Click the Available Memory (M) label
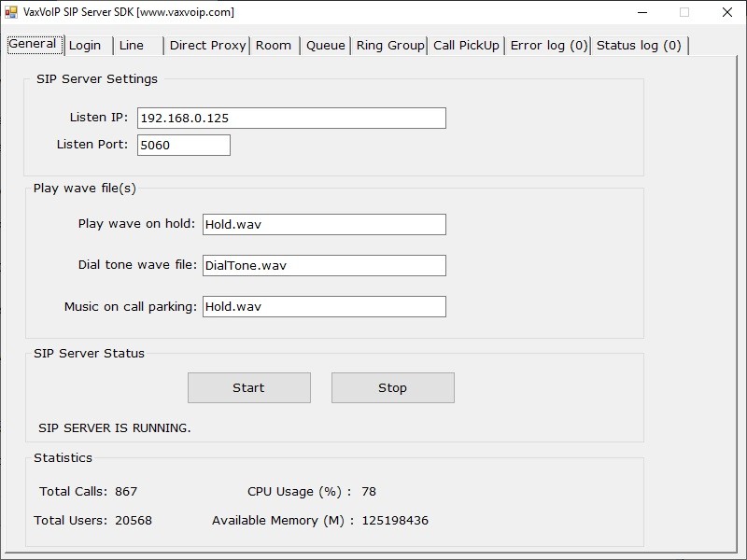This screenshot has height=560, width=747. tap(283, 521)
